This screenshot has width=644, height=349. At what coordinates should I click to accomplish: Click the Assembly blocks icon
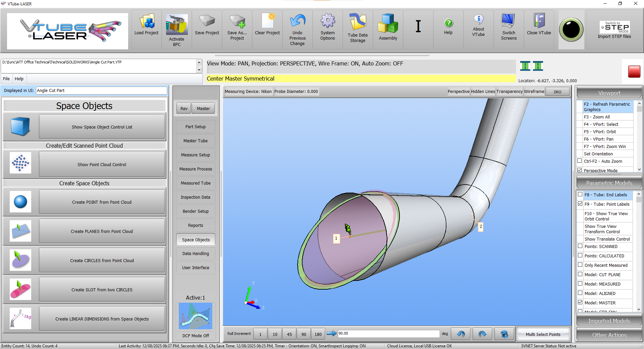[x=388, y=23]
